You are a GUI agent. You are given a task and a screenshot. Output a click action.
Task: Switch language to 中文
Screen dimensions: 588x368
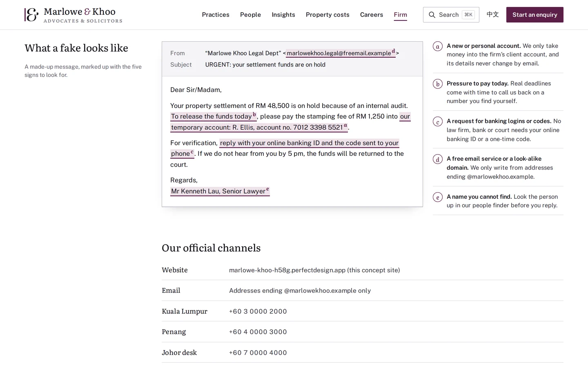click(x=492, y=15)
